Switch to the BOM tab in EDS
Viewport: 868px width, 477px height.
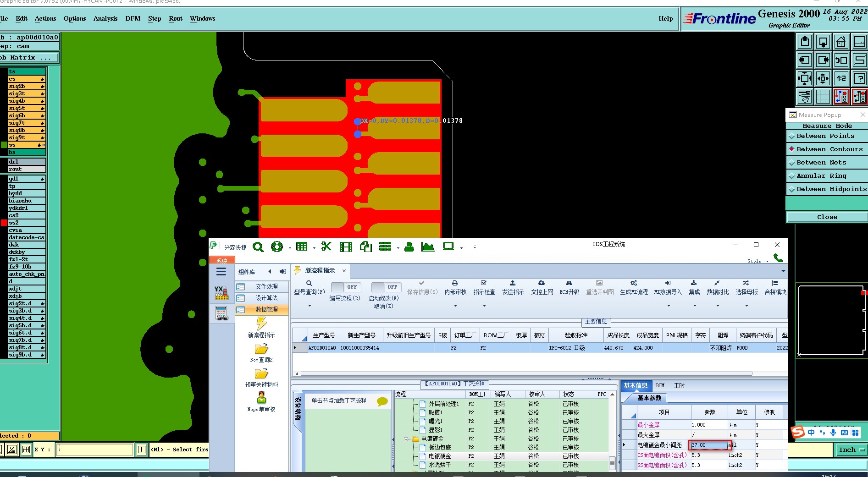[660, 386]
